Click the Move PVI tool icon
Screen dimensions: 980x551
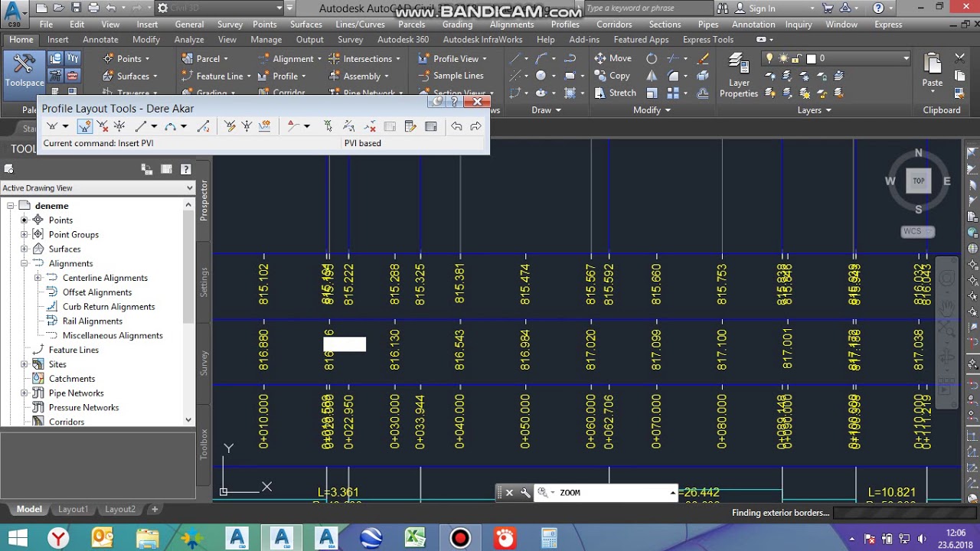coord(119,126)
